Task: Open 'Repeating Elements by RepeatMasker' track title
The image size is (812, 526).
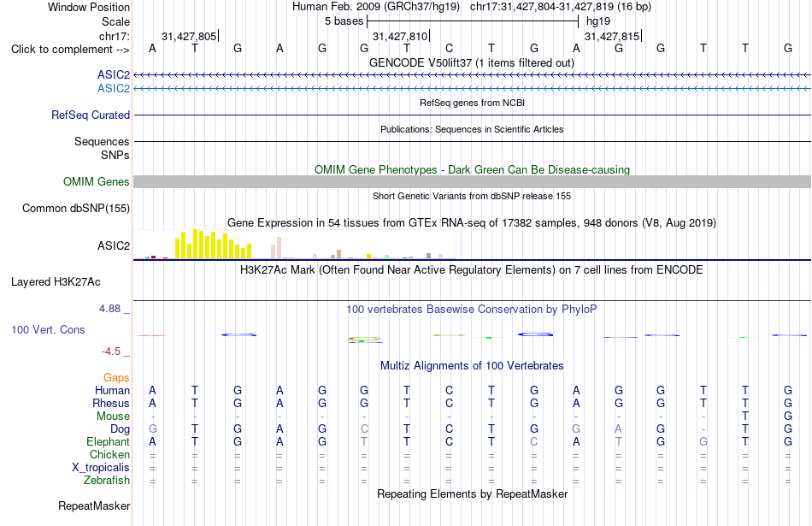Action: [472, 493]
